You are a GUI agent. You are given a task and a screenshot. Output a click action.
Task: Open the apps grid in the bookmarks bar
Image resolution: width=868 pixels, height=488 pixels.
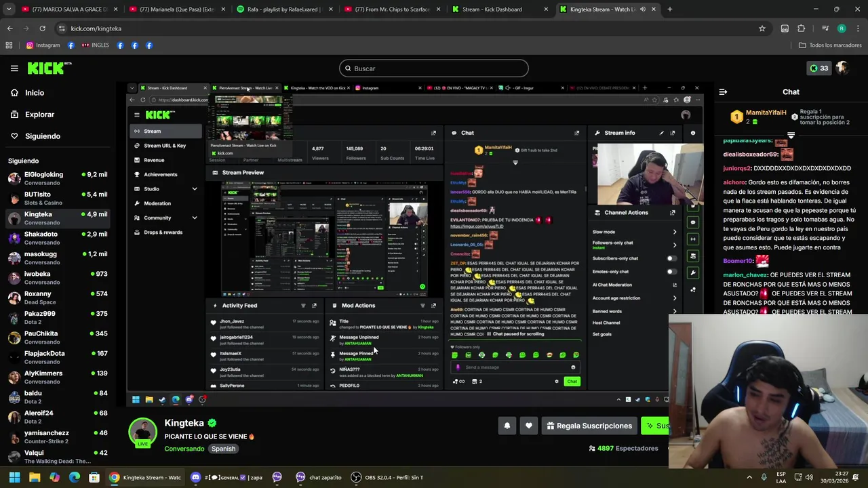coord(9,45)
